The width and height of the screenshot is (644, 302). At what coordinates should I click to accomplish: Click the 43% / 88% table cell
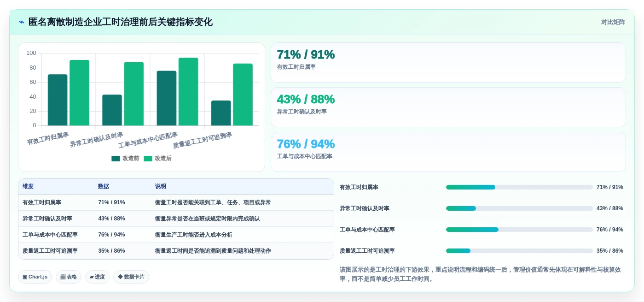111,219
